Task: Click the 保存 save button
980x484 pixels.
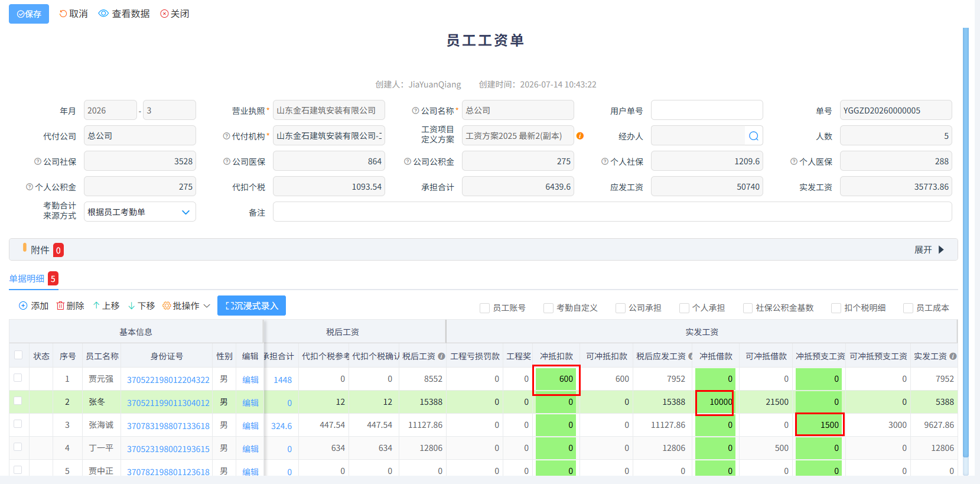Action: 29,14
